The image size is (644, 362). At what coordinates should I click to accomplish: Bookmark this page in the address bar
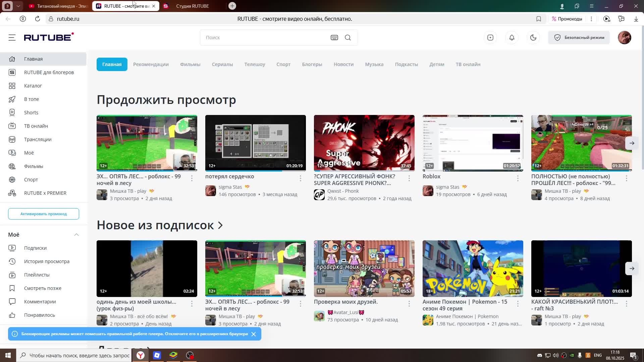tap(539, 19)
